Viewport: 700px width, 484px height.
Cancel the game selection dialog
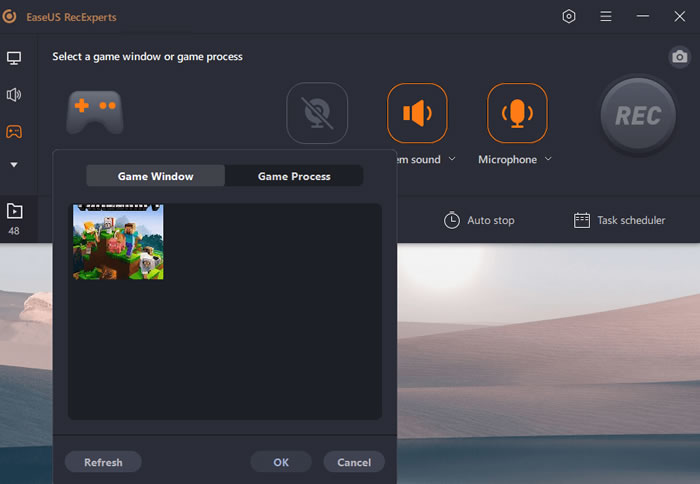pos(354,462)
